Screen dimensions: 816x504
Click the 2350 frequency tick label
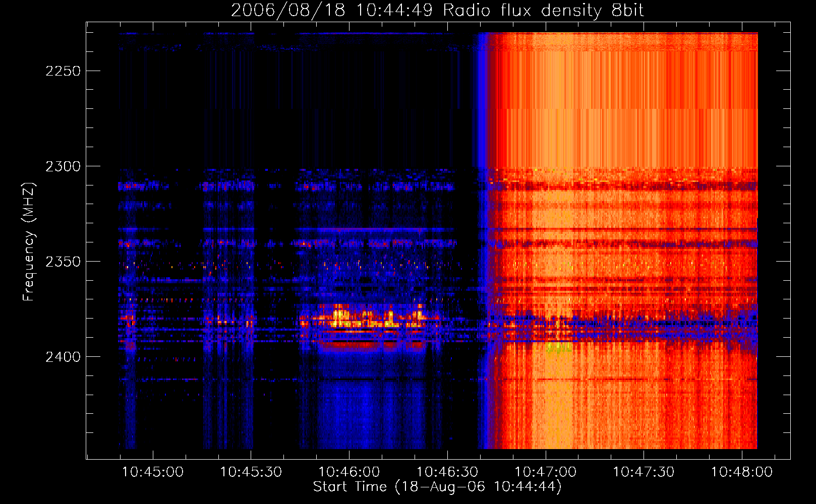point(63,262)
